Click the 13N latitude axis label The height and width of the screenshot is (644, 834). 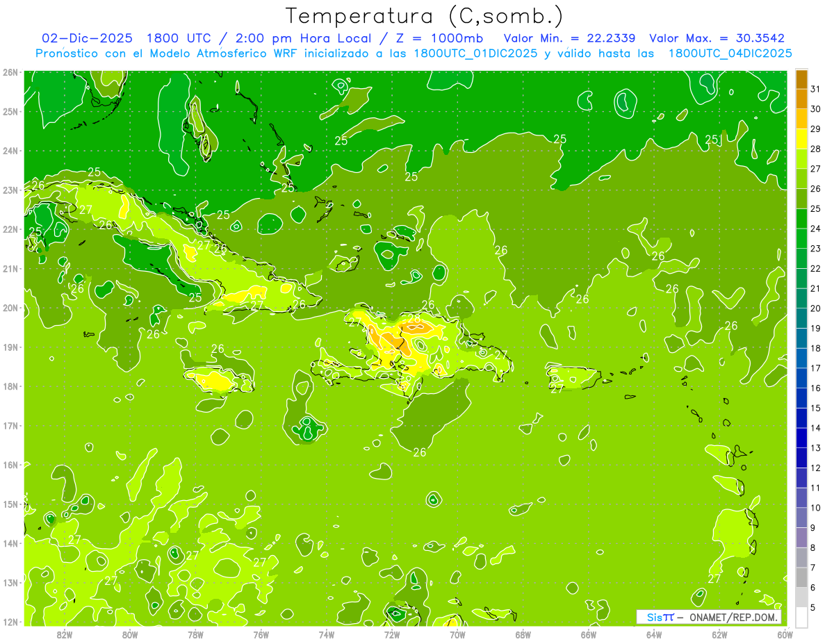coord(10,582)
